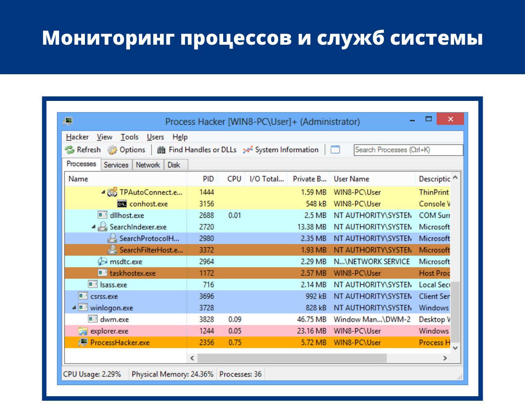Sort by the Private Bytes column header
525x420 pixels.
(309, 179)
